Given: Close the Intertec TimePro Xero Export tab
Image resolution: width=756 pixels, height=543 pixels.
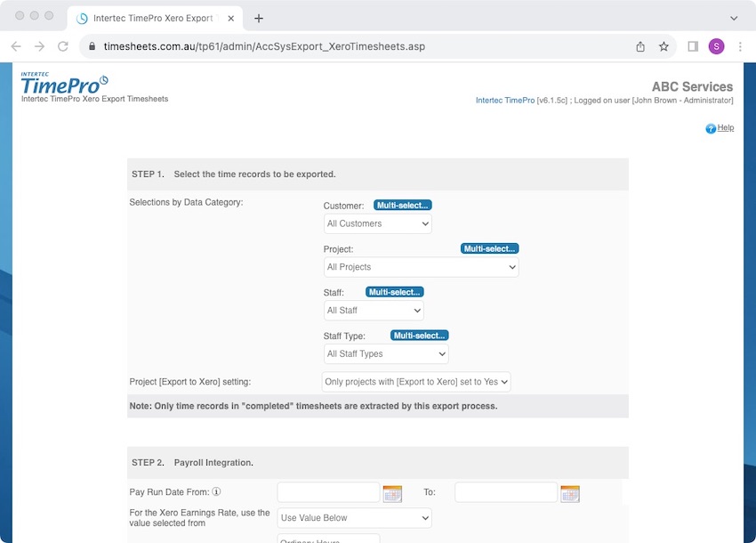Looking at the screenshot, I should point(231,19).
